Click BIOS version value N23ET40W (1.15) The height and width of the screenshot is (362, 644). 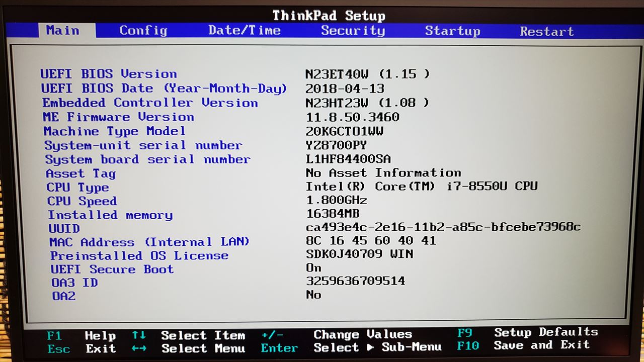pyautogui.click(x=367, y=74)
